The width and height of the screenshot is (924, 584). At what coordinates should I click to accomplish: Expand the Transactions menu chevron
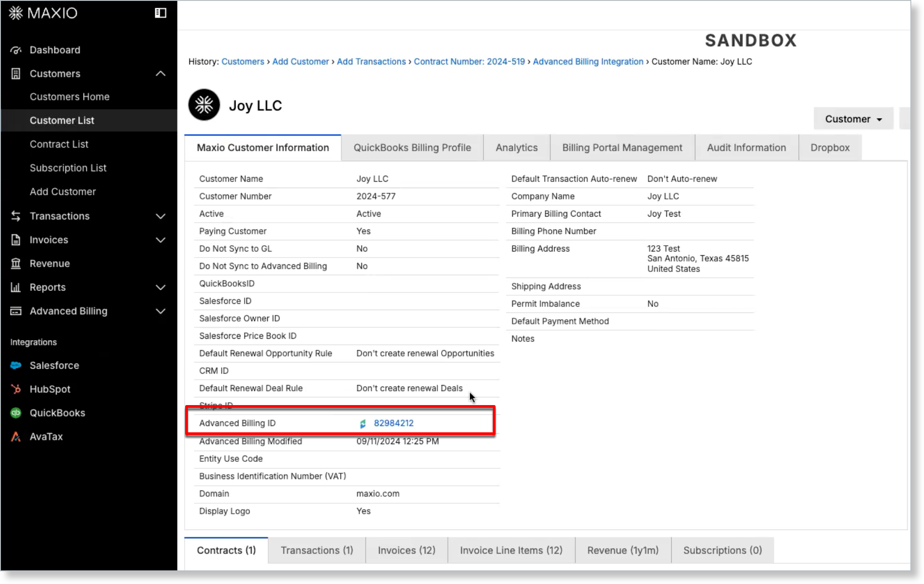(161, 216)
